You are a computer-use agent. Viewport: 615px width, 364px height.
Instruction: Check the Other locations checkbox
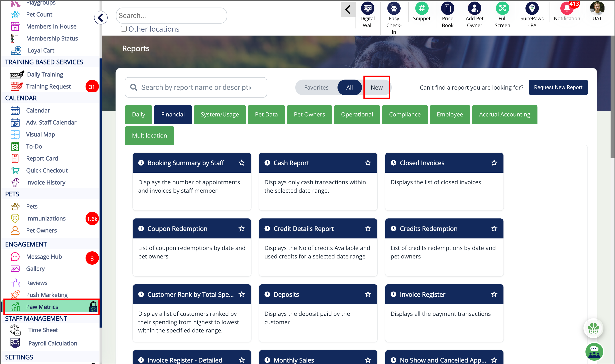(124, 29)
